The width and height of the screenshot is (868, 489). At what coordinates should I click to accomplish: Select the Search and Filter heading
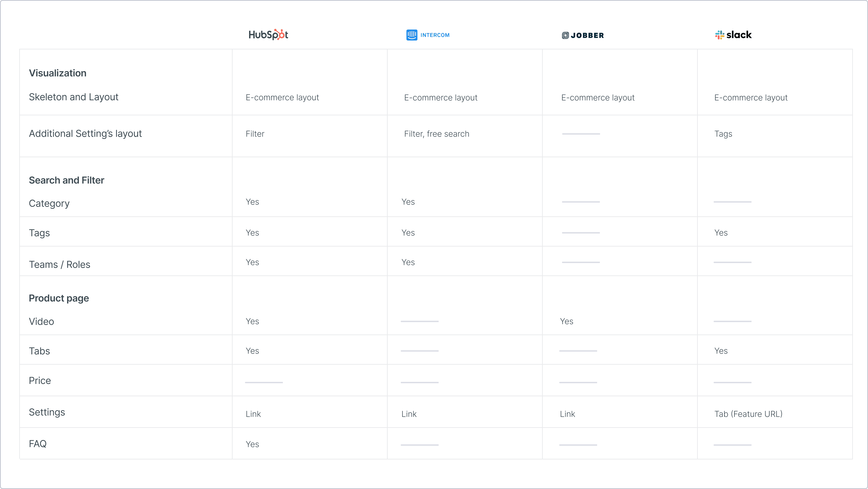[66, 180]
